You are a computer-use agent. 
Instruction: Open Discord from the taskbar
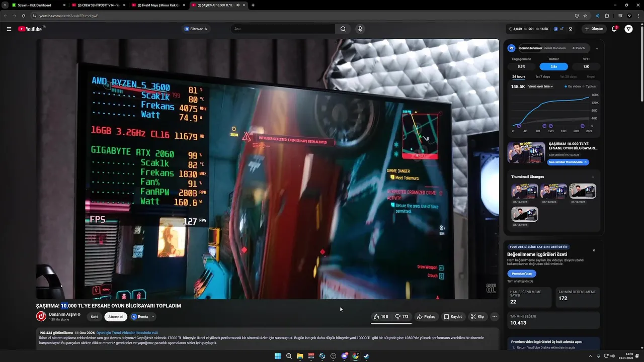click(x=345, y=356)
